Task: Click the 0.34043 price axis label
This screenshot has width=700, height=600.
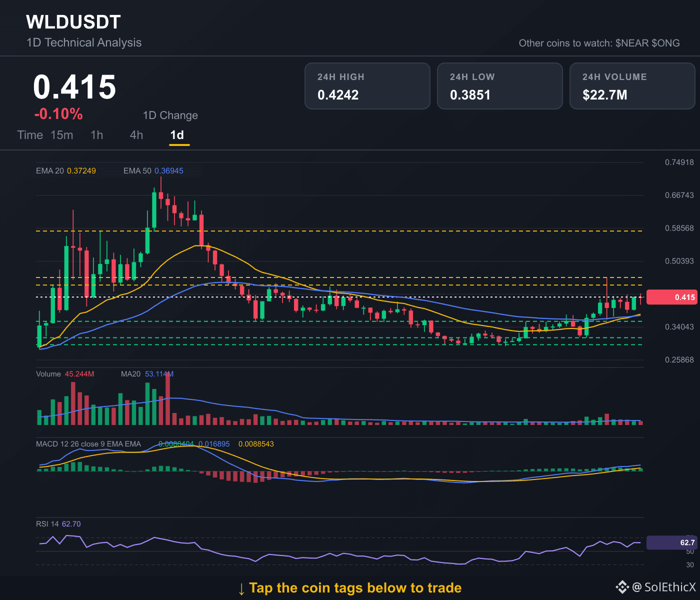Action: click(679, 327)
